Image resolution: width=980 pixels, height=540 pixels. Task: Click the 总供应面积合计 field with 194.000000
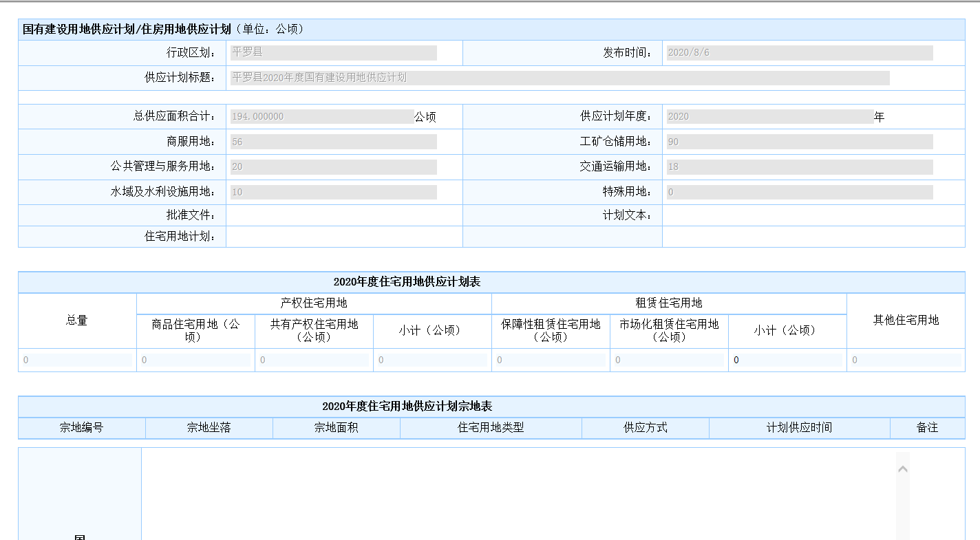pos(321,117)
